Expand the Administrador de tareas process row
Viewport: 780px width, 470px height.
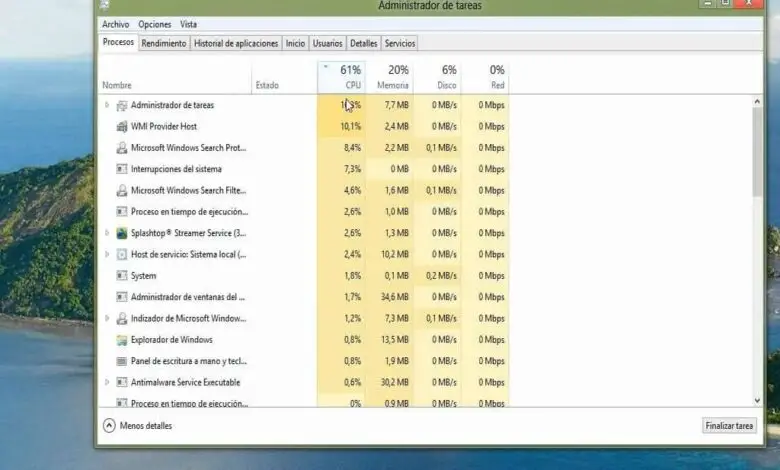[106, 105]
